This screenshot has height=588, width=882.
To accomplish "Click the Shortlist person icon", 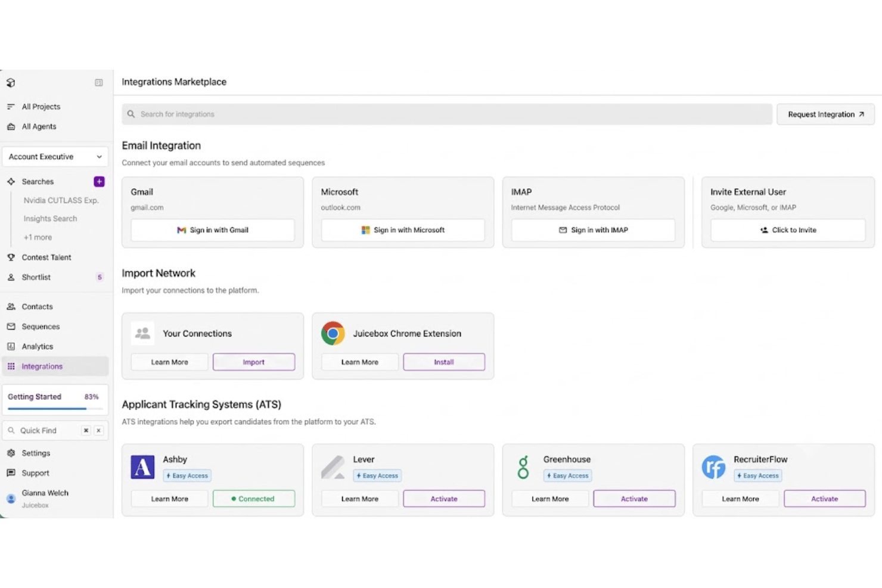I will click(11, 277).
